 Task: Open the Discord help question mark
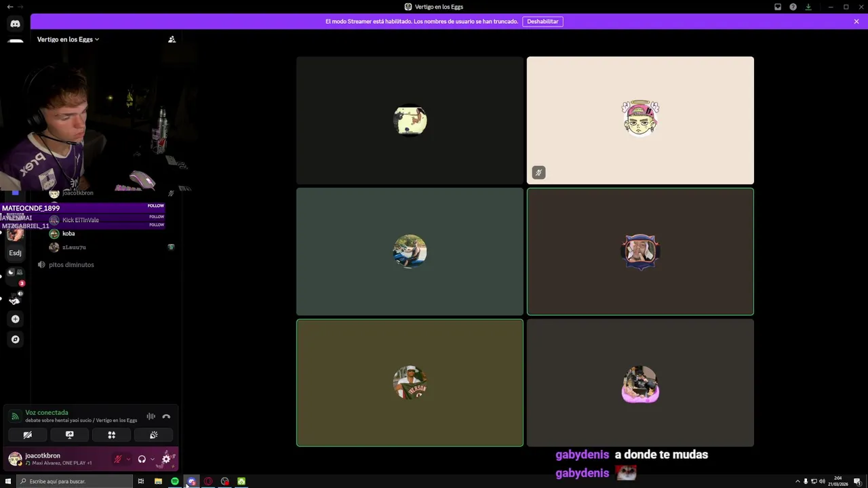point(793,7)
